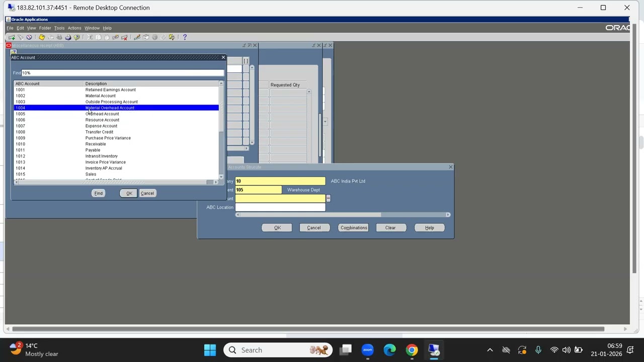
Task: Open the Windows Start menu
Action: tap(210, 350)
